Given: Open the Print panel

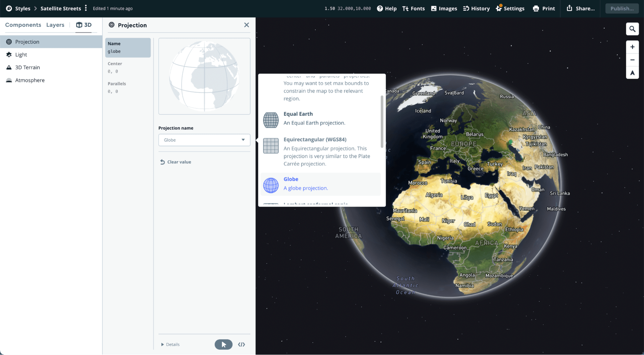Looking at the screenshot, I should pyautogui.click(x=544, y=8).
